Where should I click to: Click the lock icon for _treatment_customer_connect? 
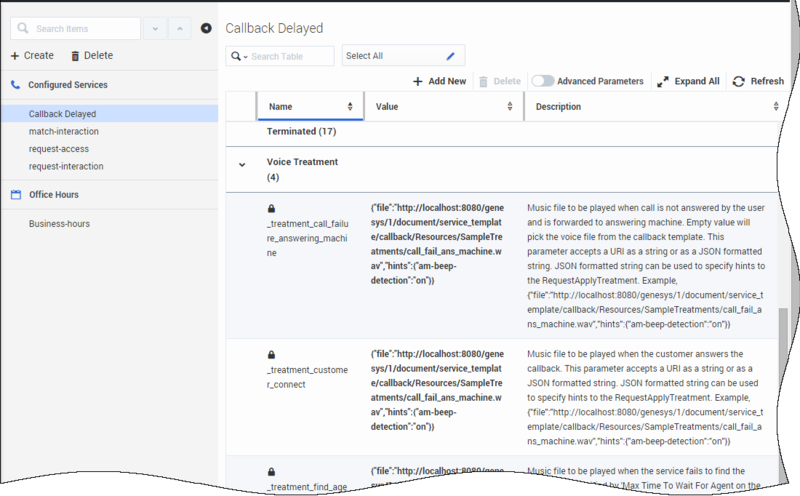271,354
